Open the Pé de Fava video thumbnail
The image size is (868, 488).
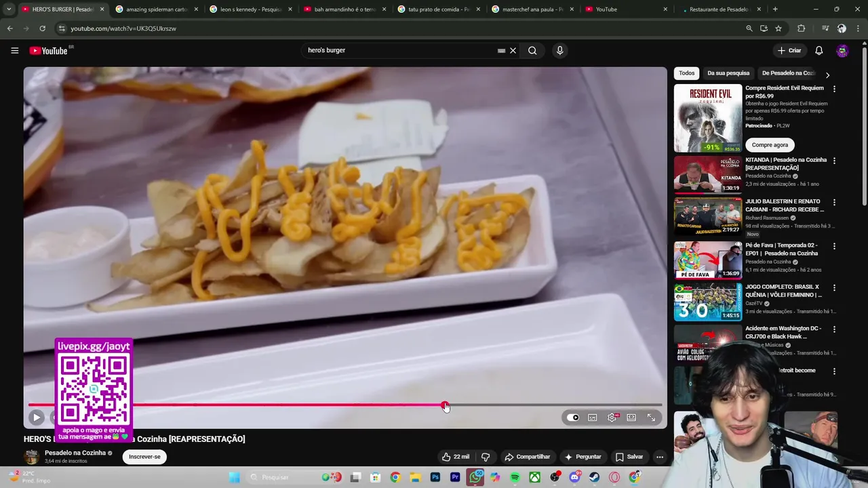point(708,260)
